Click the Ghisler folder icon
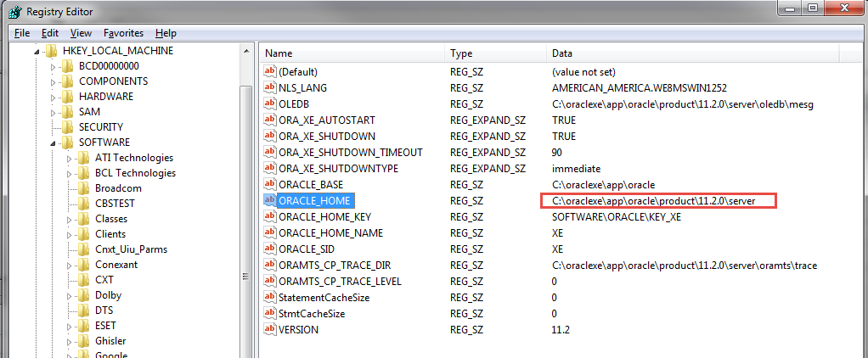 tap(83, 341)
